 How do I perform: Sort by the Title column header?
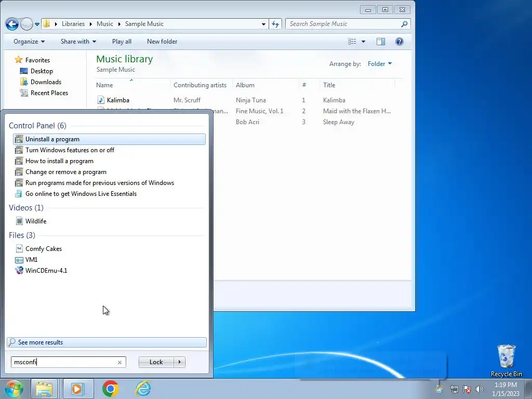point(357,85)
